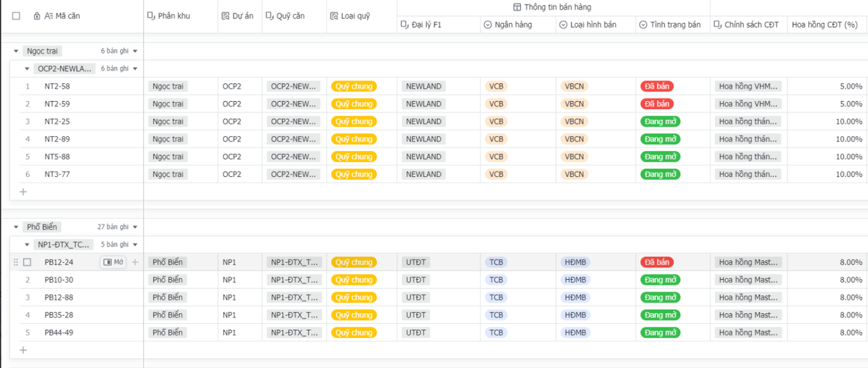Image resolution: width=868 pixels, height=368 pixels.
Task: Add new record under NP1-ĐTX group
Action: [23, 350]
